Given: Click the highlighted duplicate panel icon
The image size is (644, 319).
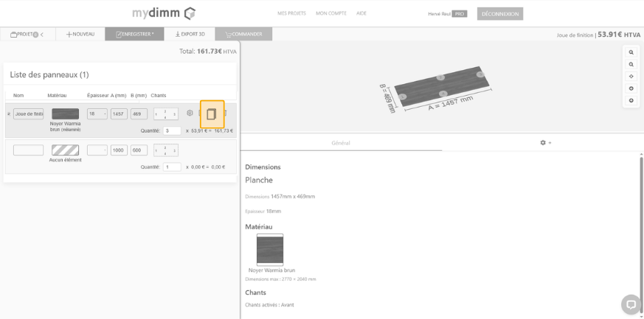Looking at the screenshot, I should [212, 113].
